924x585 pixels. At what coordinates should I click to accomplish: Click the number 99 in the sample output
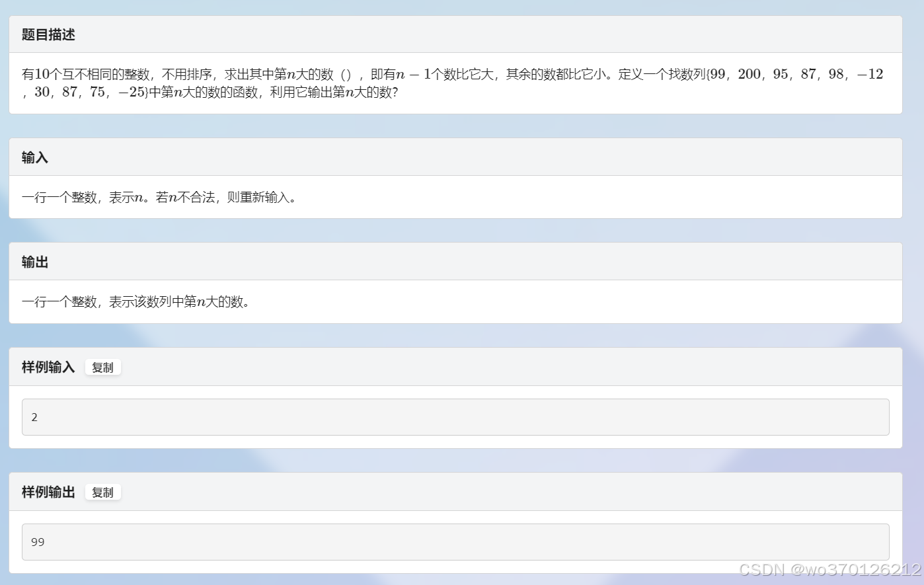pyautogui.click(x=38, y=542)
